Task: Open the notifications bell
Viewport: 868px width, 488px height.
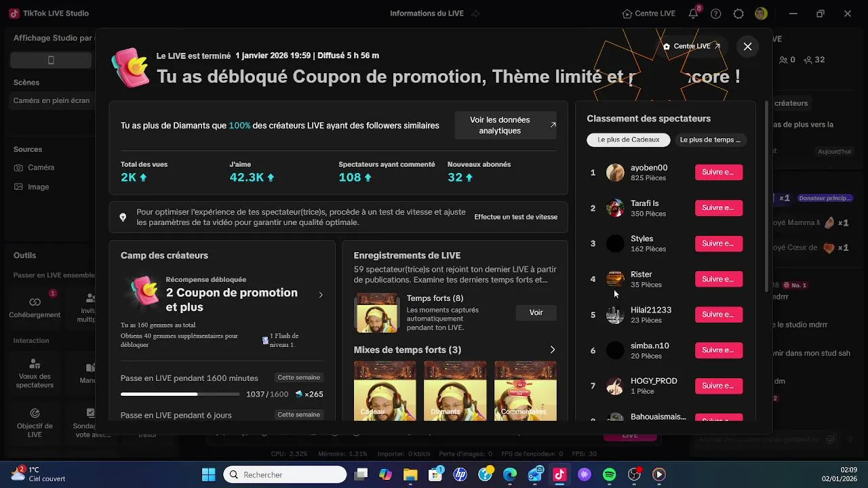Action: coord(693,14)
